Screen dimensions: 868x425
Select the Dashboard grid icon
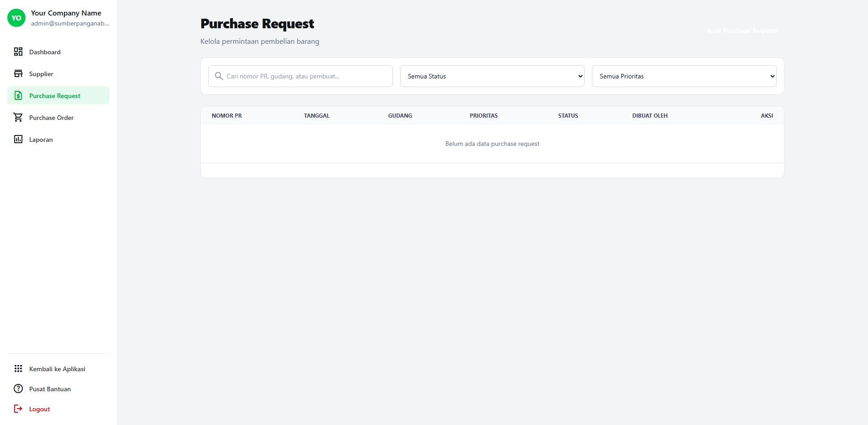(x=18, y=52)
